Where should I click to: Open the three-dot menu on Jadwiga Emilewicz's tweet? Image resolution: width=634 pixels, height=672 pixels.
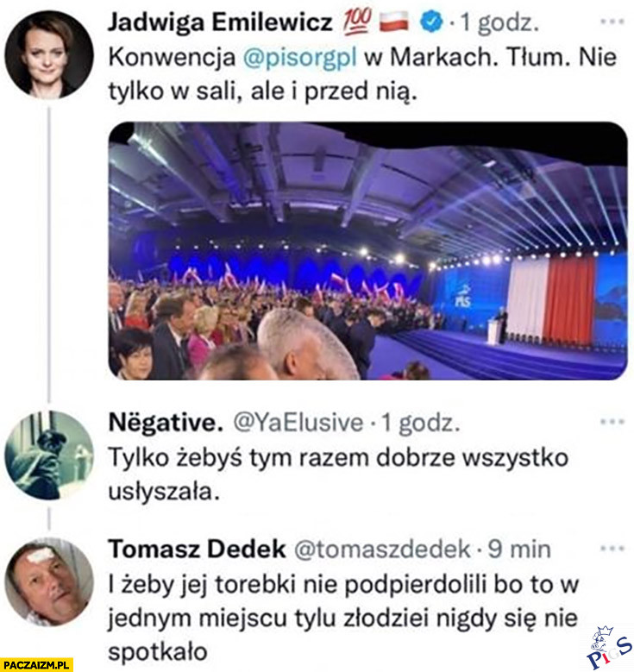point(611,19)
